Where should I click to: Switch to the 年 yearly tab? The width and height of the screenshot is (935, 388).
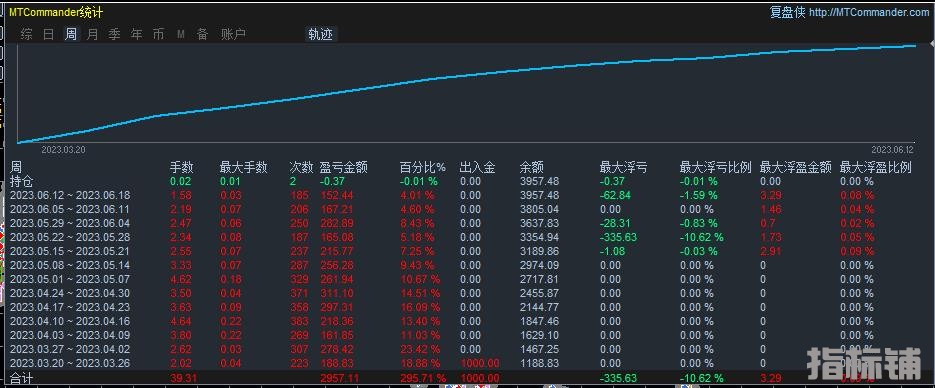point(137,35)
